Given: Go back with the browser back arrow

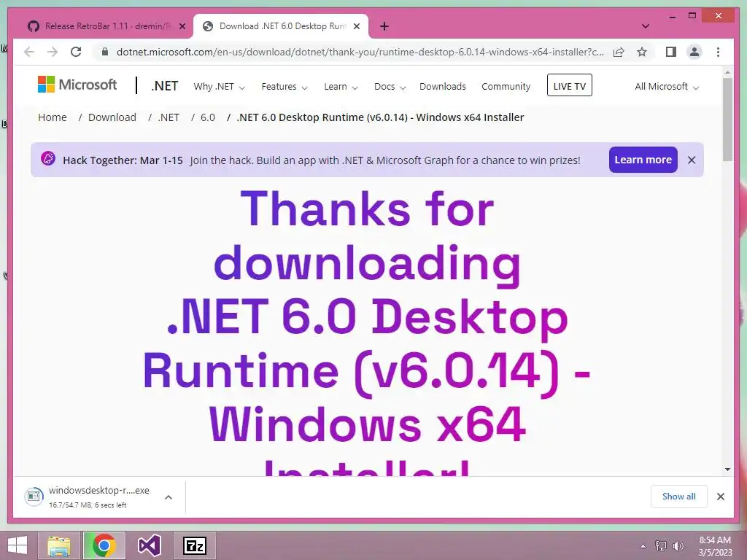Looking at the screenshot, I should tap(29, 52).
